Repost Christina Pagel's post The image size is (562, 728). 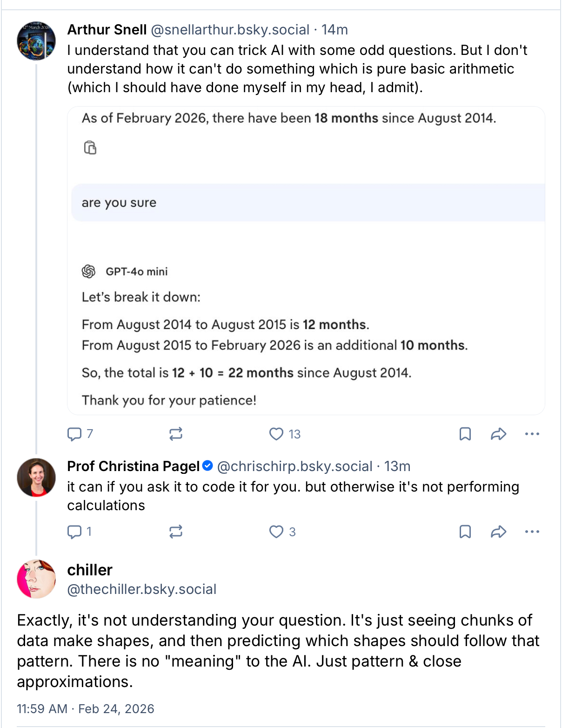point(176,532)
